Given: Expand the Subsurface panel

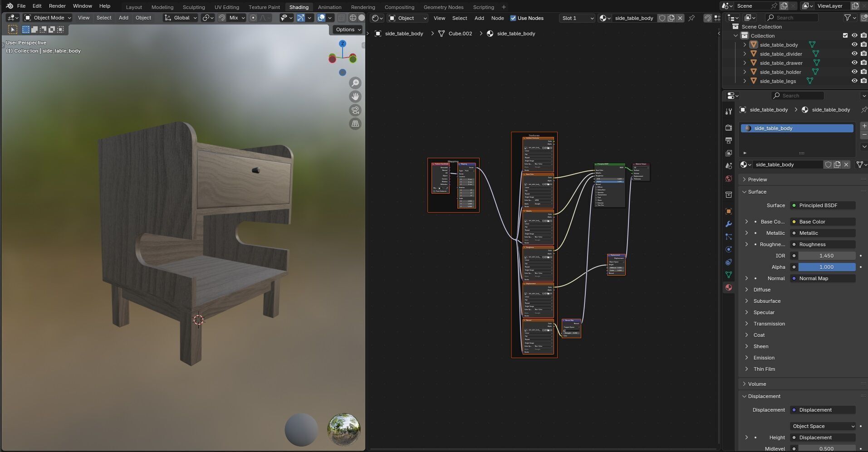Looking at the screenshot, I should click(x=767, y=301).
